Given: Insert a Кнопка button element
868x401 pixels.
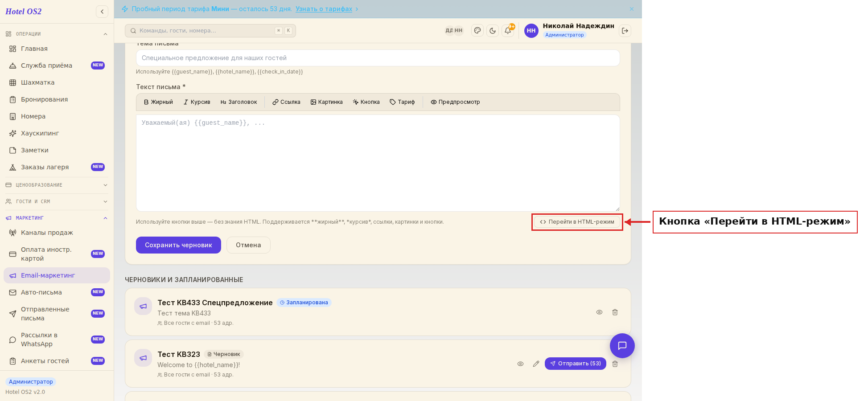Looking at the screenshot, I should pos(366,102).
